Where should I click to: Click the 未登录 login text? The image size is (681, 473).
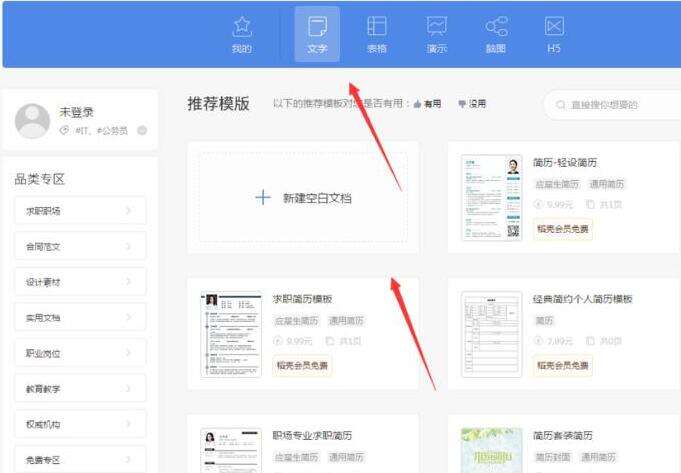pyautogui.click(x=76, y=112)
